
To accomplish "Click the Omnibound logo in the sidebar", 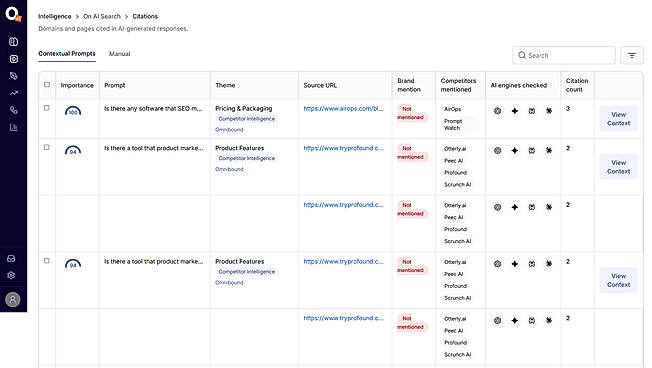I will (13, 14).
